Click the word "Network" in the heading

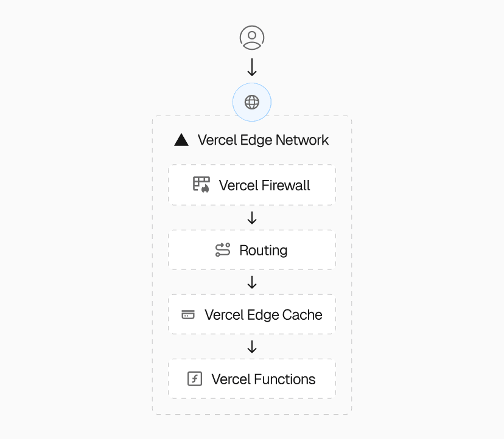[x=302, y=140]
